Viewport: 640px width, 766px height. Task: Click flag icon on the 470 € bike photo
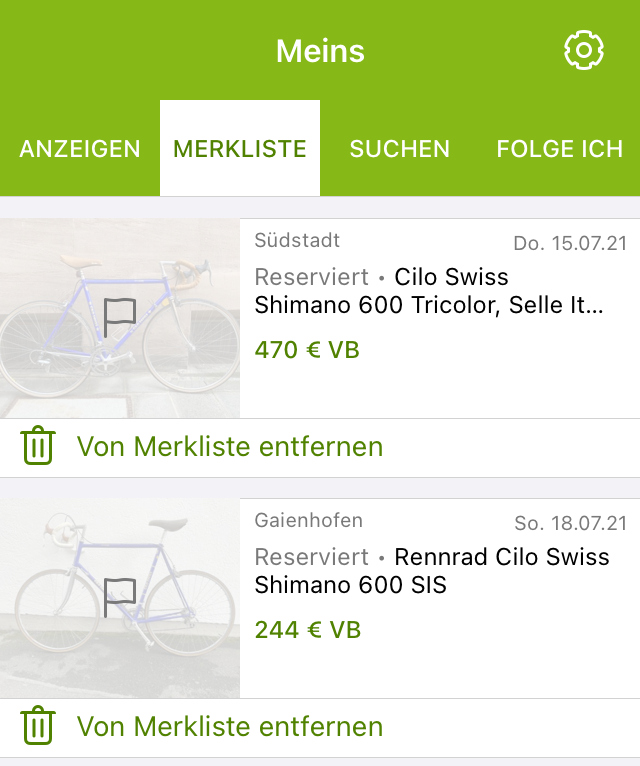point(119,317)
